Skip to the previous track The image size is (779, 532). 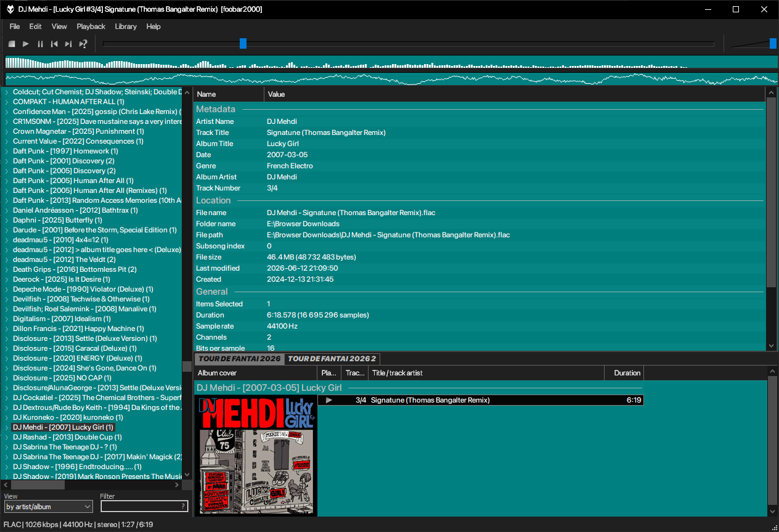tap(54, 44)
